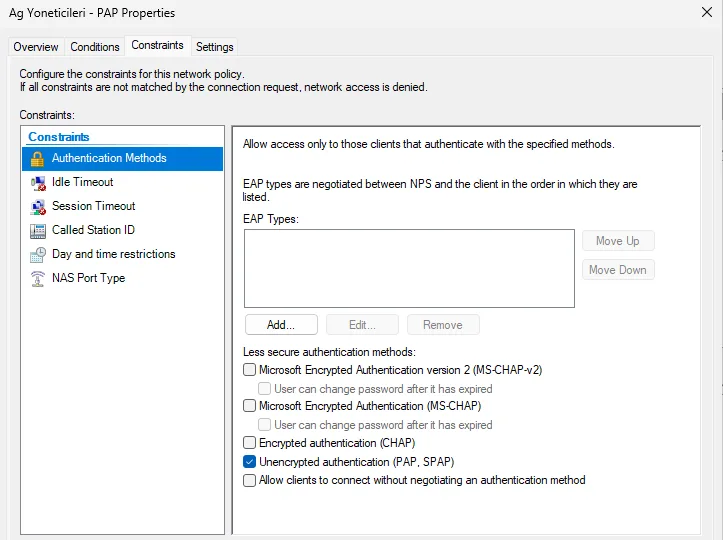Click the 'Less secure authentication methods:' label
The image size is (723, 540).
329,352
